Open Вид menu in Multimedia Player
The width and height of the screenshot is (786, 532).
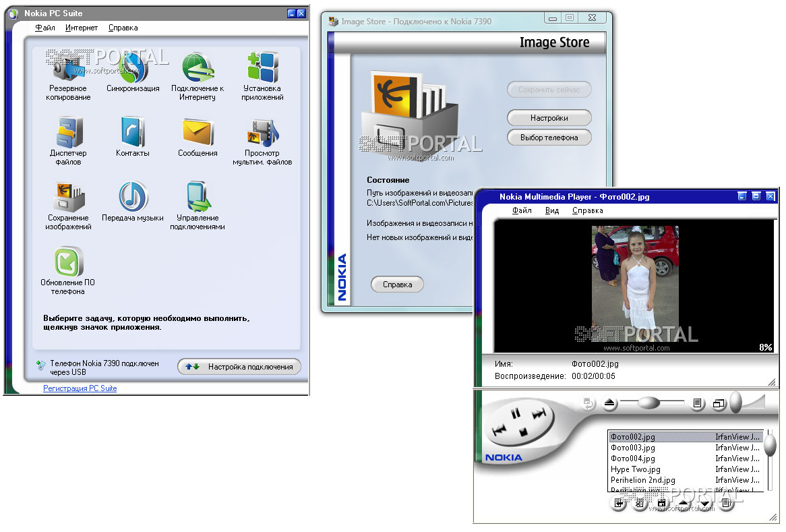552,210
